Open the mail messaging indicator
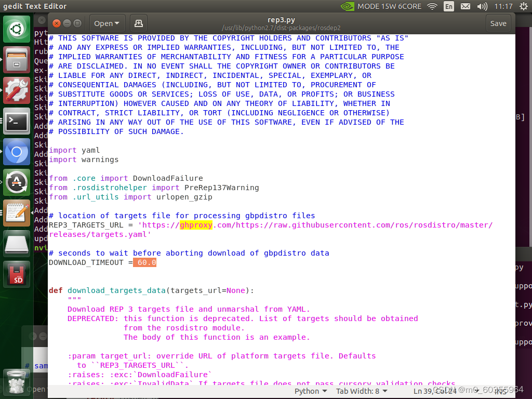This screenshot has height=399, width=532. [x=465, y=6]
